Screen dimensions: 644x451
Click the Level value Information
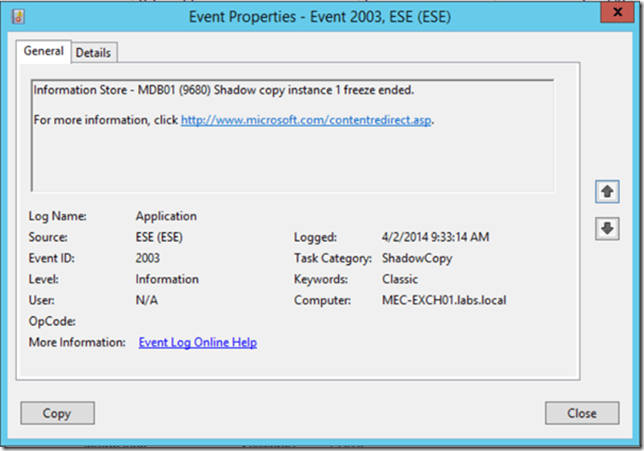pos(167,279)
